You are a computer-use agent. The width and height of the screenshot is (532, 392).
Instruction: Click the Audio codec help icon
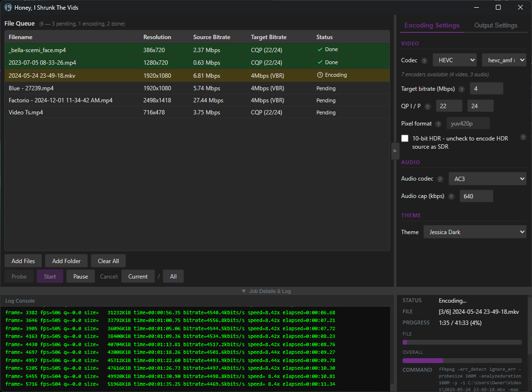[440, 179]
